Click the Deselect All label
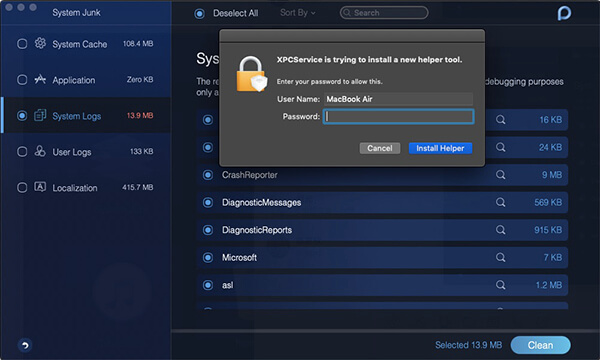The height and width of the screenshot is (360, 600). [235, 13]
